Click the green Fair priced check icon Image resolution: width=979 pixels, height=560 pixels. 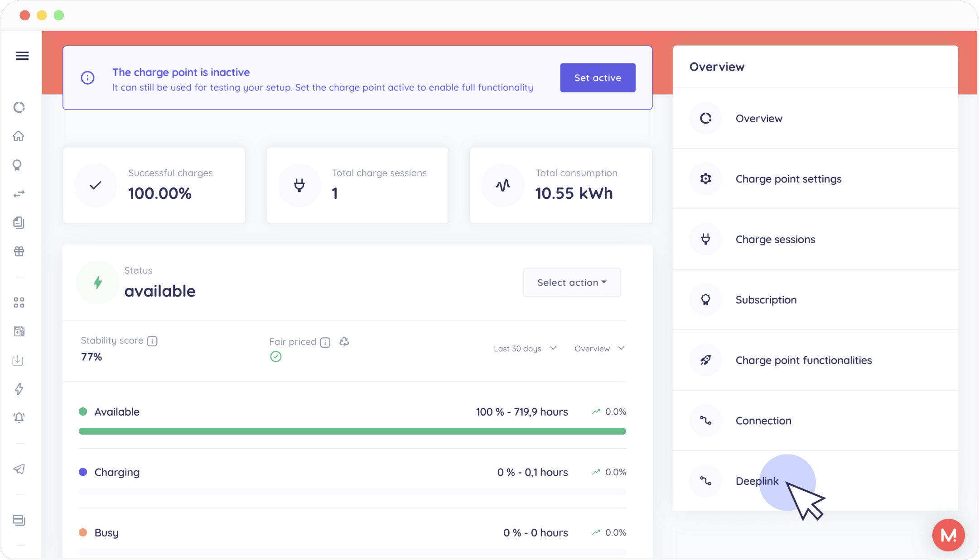(x=276, y=357)
